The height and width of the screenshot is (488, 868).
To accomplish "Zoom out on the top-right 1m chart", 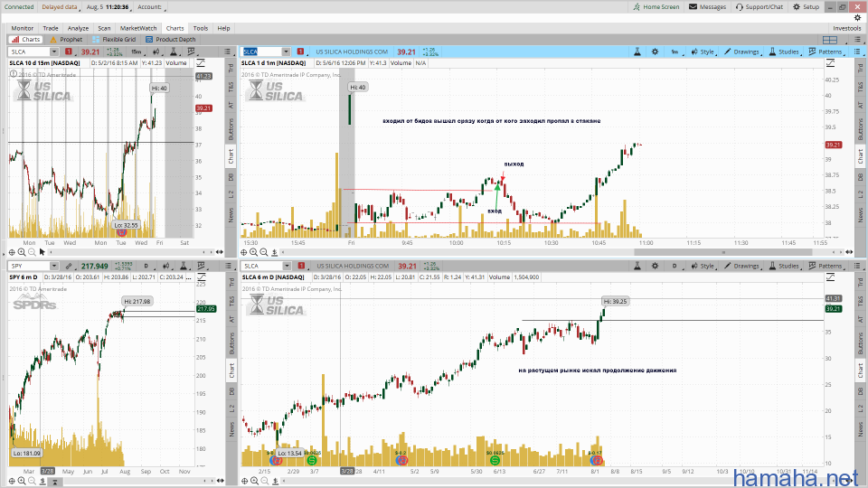I will pyautogui.click(x=264, y=252).
